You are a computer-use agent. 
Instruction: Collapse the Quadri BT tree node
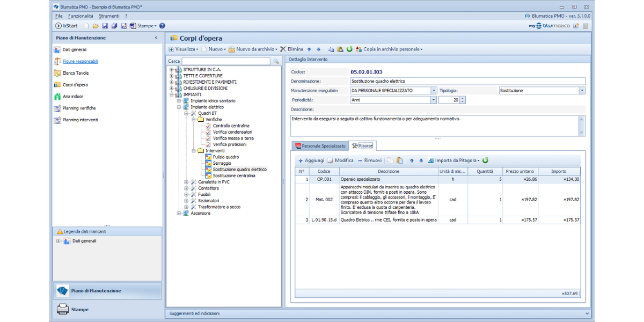pos(187,113)
